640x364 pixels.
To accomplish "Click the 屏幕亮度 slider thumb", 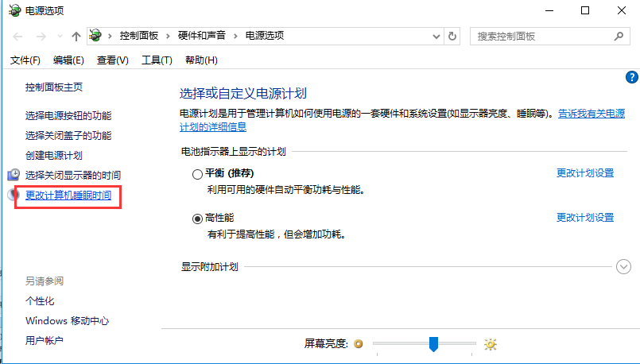I will pyautogui.click(x=433, y=343).
